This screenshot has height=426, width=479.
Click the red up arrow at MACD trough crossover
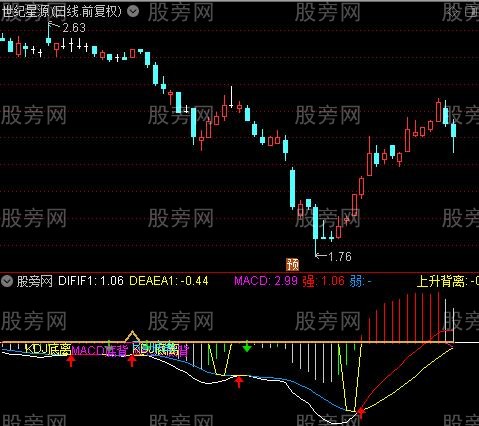[x=361, y=412]
